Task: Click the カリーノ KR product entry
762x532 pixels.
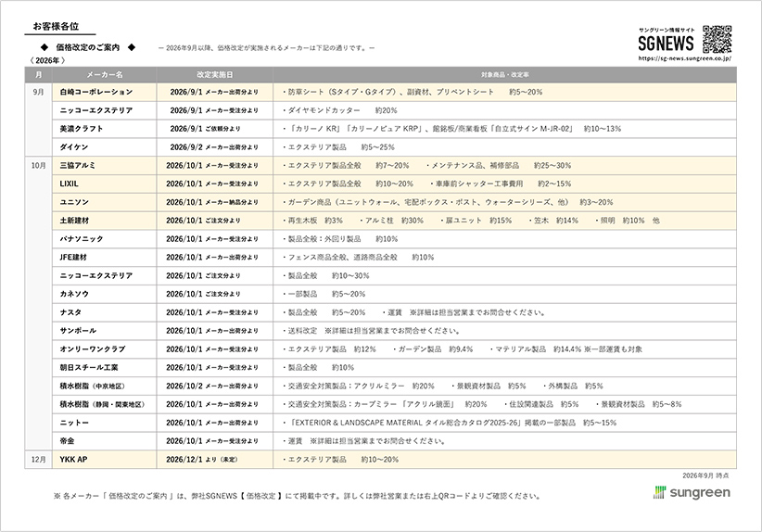Action: pyautogui.click(x=452, y=129)
